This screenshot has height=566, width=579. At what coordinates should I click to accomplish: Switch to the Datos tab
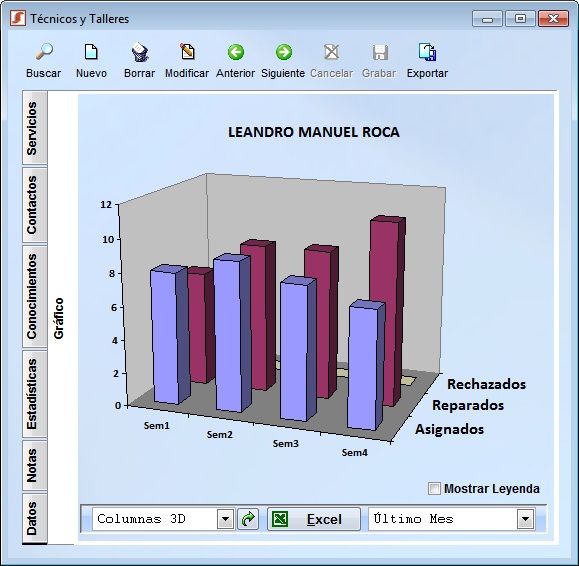[35, 518]
